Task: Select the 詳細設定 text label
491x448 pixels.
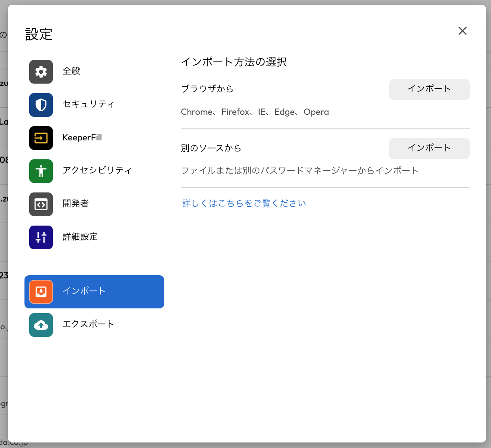Action: tap(80, 237)
